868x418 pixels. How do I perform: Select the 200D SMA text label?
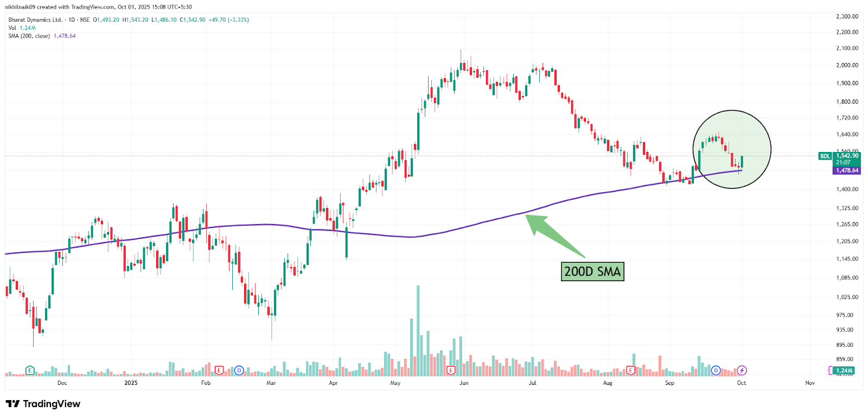[x=592, y=271]
